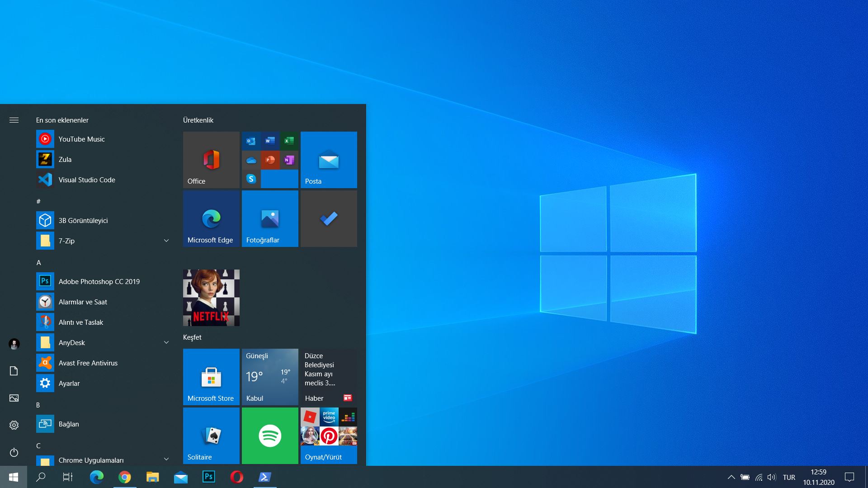Open Word in the Office apps tile
This screenshot has height=488, width=868.
(270, 141)
